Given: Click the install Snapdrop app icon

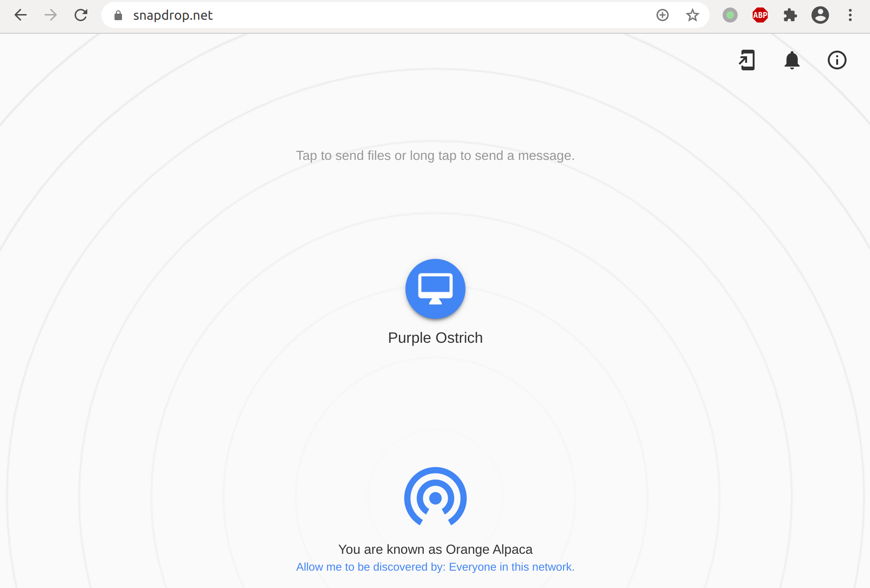Looking at the screenshot, I should pyautogui.click(x=747, y=60).
